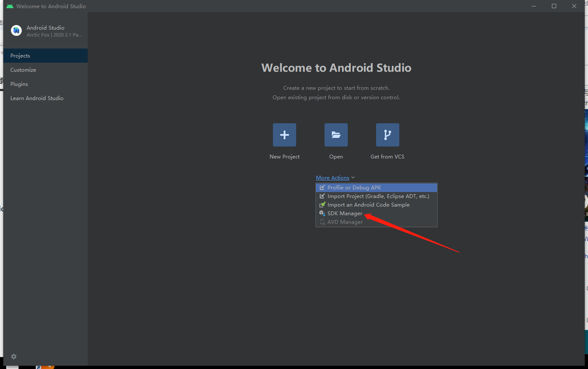Click the Android icon in the title bar

tap(10, 6)
